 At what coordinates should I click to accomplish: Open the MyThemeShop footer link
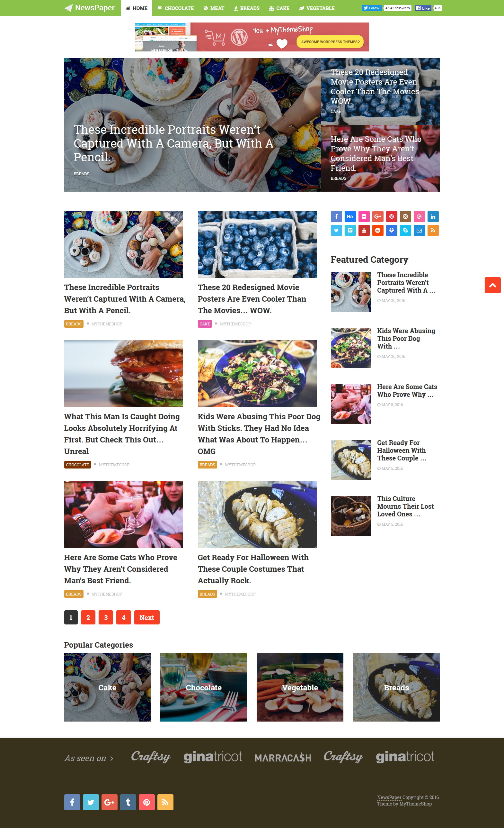click(415, 804)
